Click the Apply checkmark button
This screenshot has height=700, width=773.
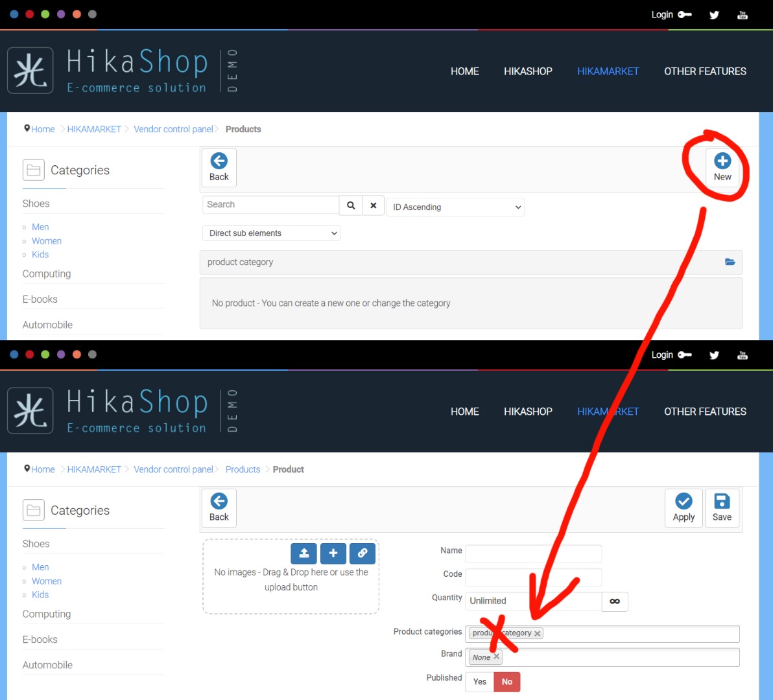pos(684,508)
